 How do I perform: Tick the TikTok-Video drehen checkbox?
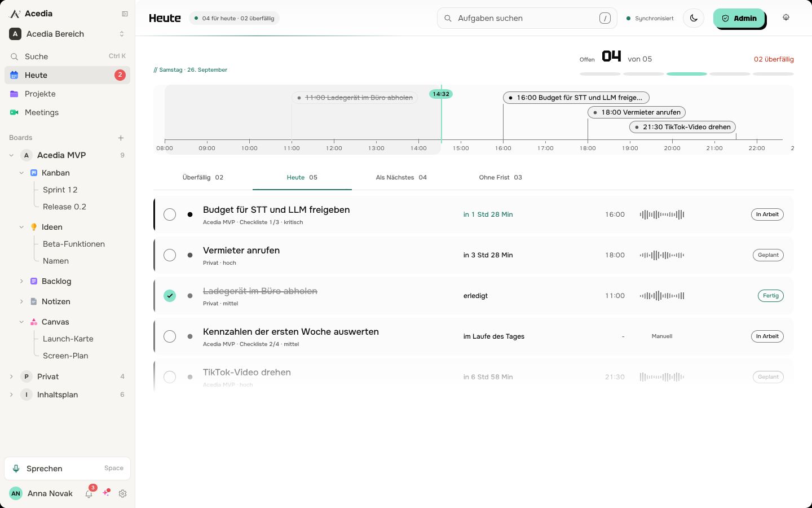(170, 377)
